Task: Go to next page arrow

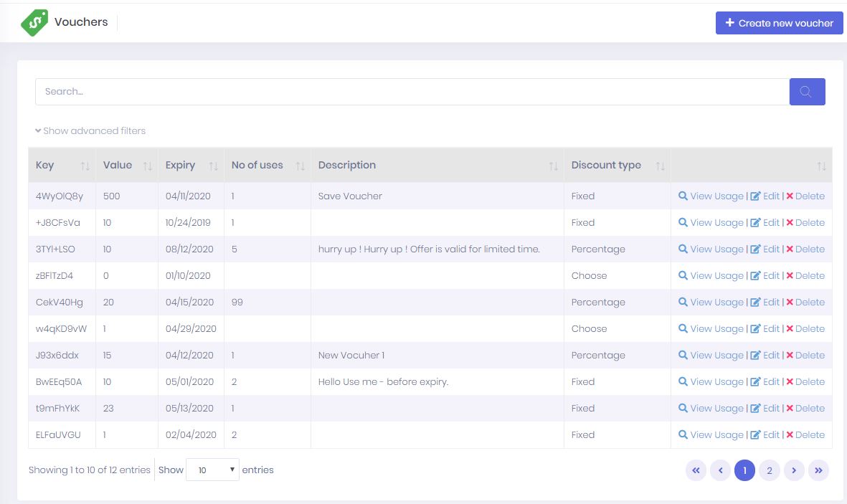Action: click(794, 470)
